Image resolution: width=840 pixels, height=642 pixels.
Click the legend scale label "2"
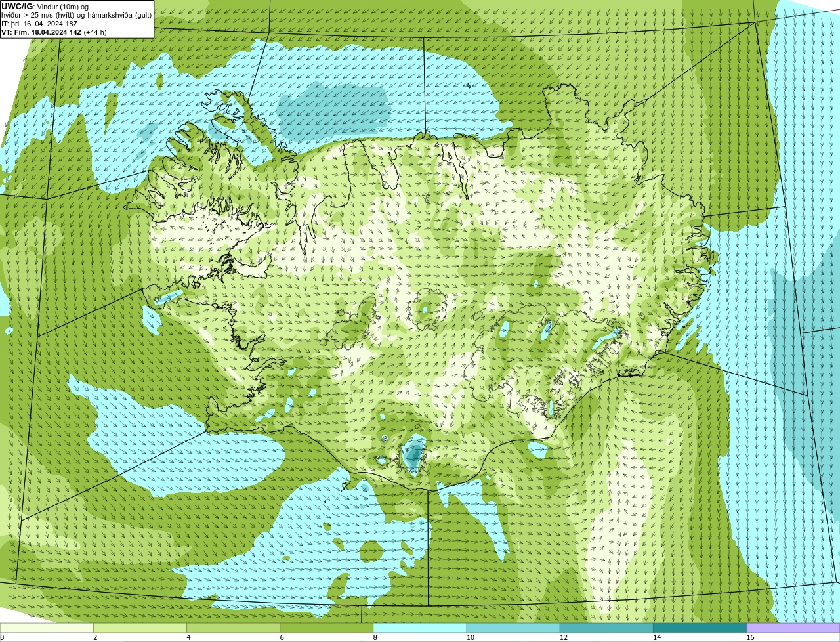(x=95, y=637)
